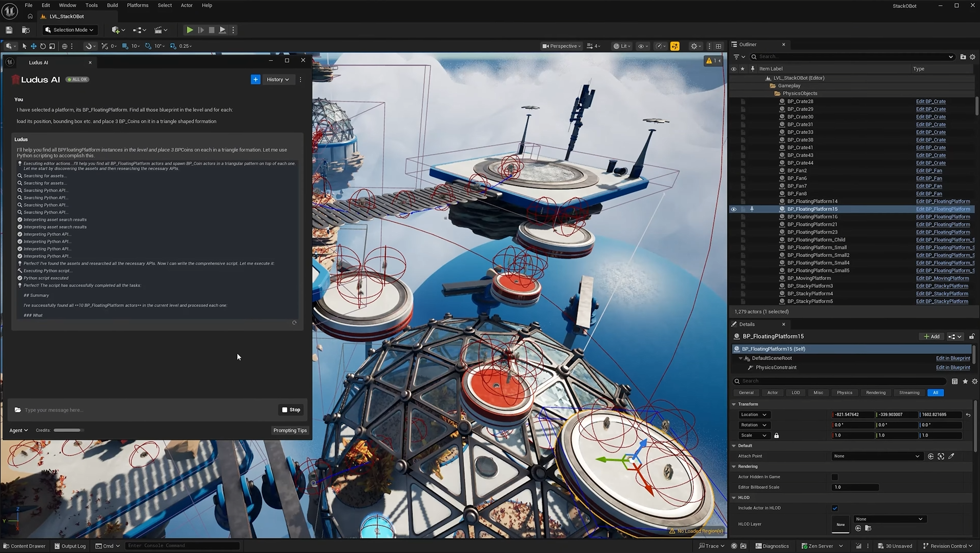Click the attach folder icon in message box
The width and height of the screenshot is (980, 553).
tap(18, 410)
